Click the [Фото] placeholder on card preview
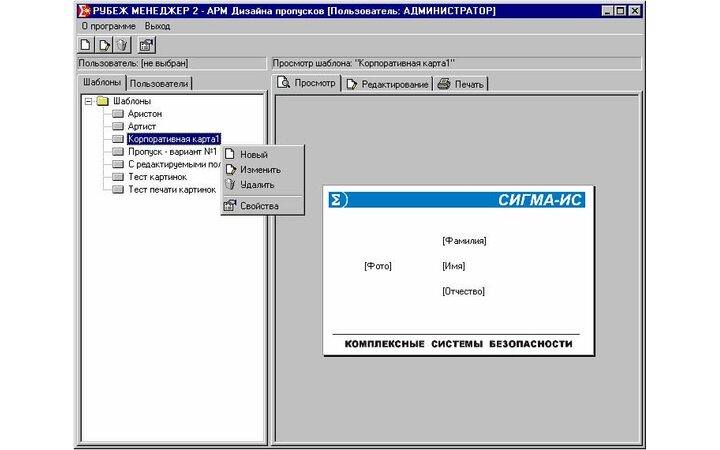Screen dimensions: 720x450 coord(378,266)
